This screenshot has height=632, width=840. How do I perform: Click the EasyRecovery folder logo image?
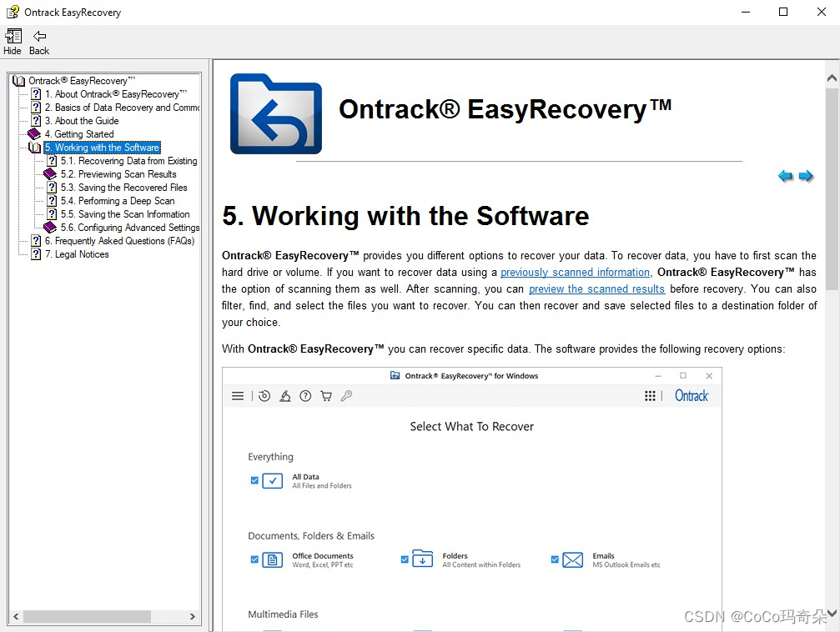coord(276,114)
